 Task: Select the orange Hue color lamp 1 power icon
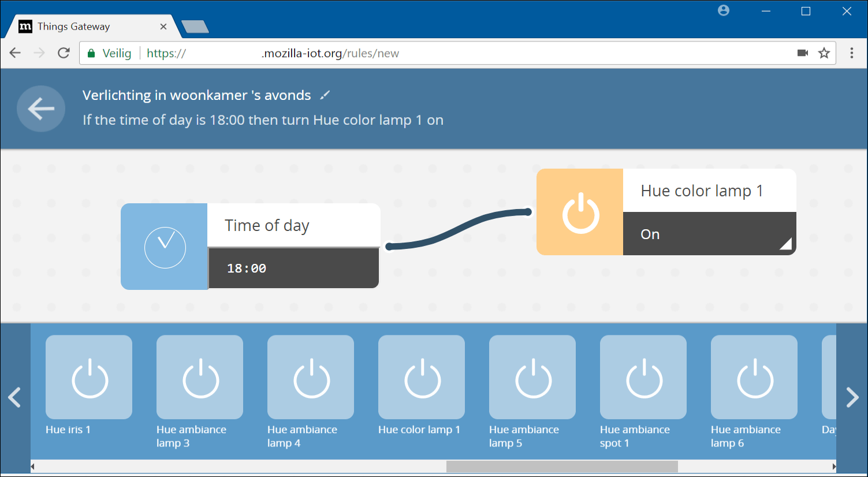pyautogui.click(x=580, y=212)
